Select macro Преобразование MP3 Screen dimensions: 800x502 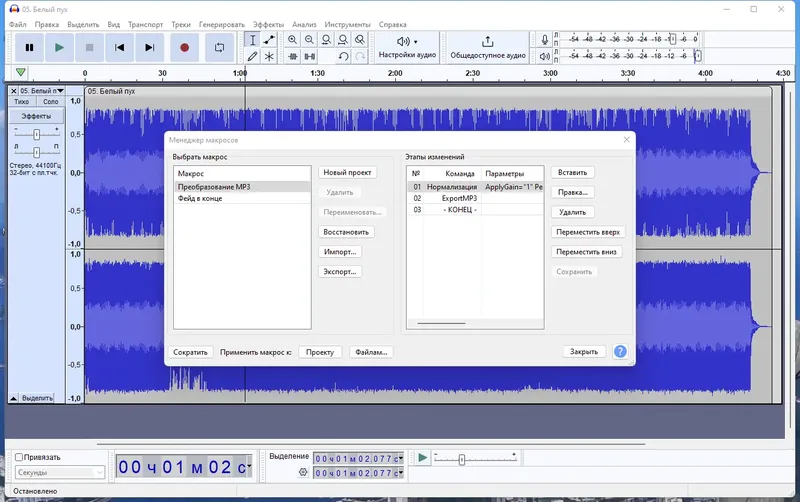point(242,187)
